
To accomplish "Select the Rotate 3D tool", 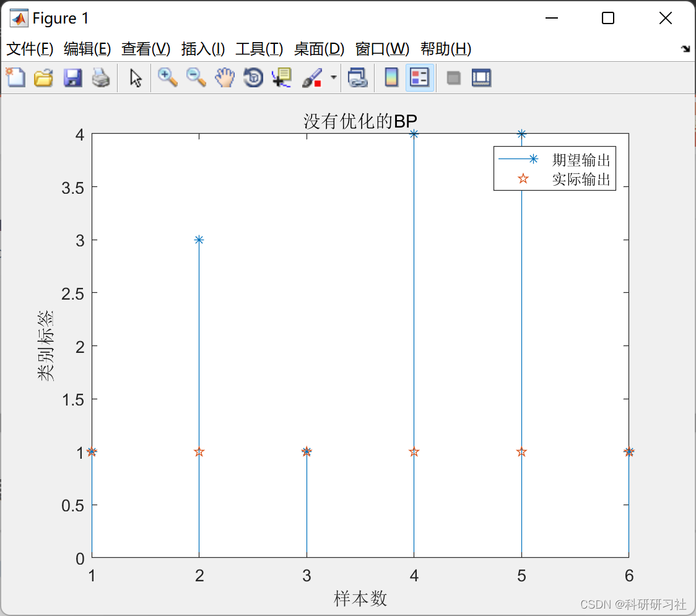I will click(253, 77).
